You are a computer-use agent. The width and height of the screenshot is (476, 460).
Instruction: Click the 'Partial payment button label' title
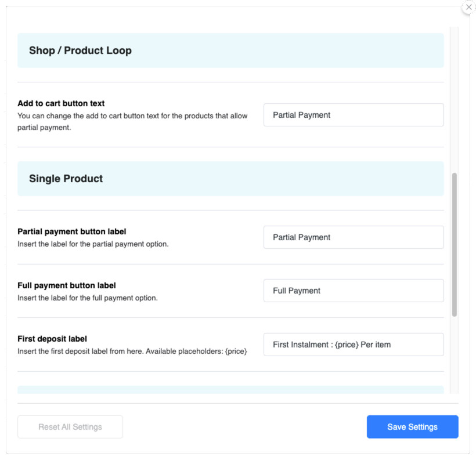71,231
